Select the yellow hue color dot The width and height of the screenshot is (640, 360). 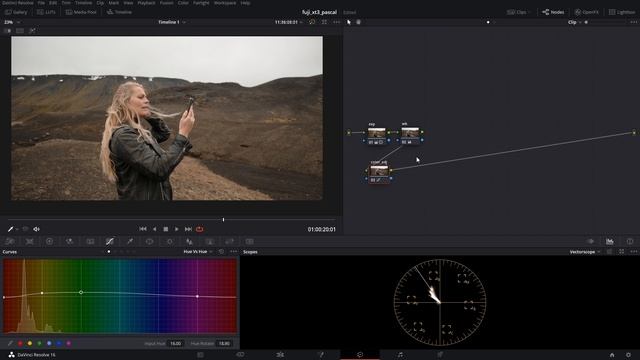coord(30,344)
